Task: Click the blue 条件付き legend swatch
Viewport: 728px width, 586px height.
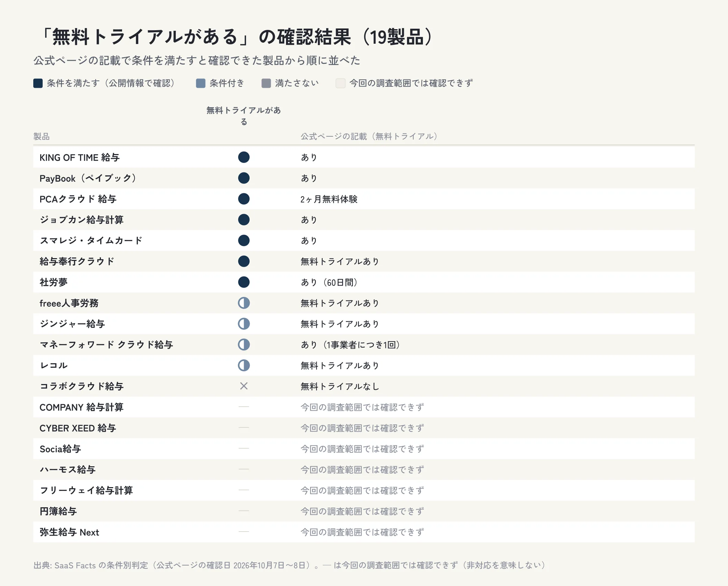Action: [200, 83]
